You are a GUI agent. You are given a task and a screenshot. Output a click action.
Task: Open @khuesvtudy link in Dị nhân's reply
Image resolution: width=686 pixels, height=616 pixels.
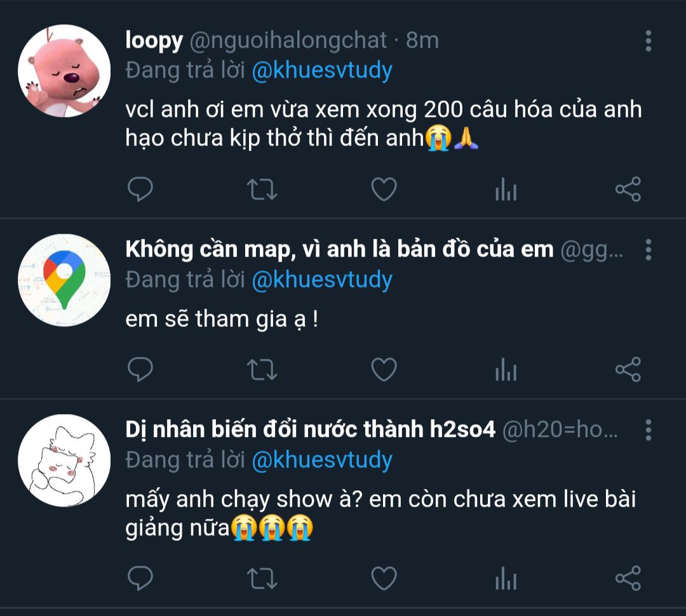322,460
